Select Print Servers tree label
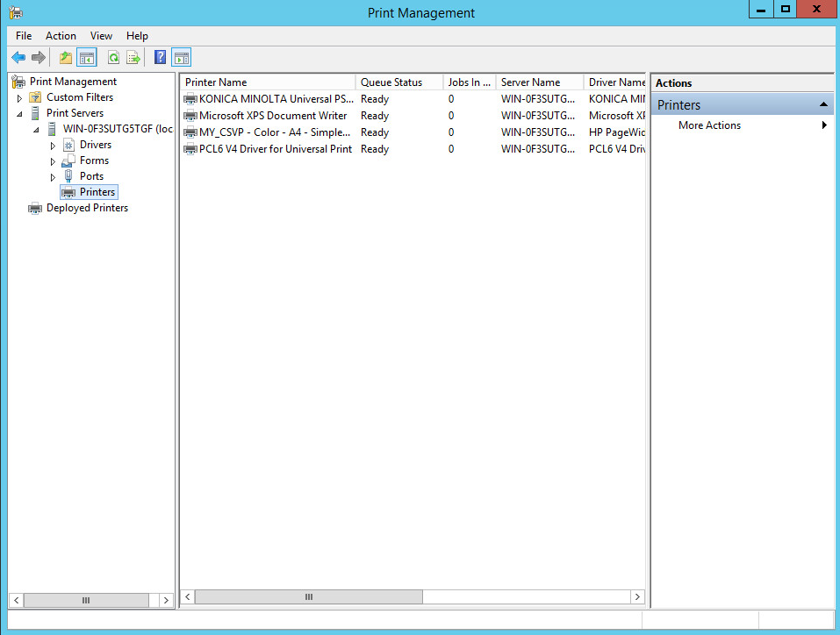Screen dimensions: 840x635 point(75,113)
